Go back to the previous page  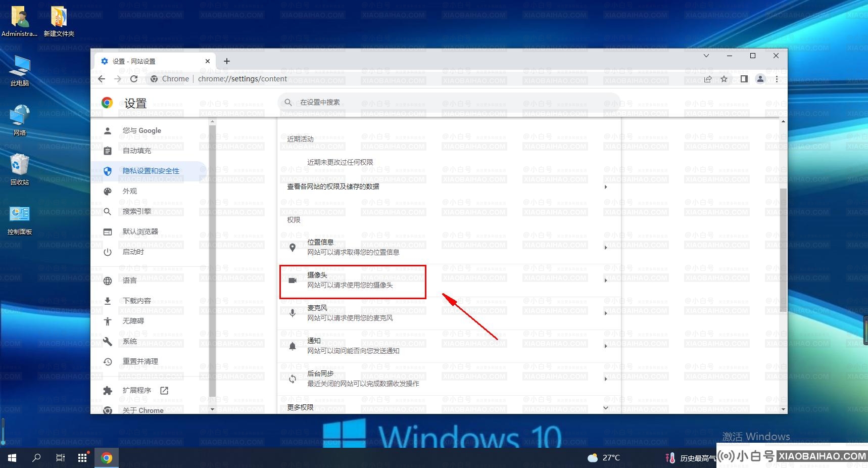[x=102, y=79]
